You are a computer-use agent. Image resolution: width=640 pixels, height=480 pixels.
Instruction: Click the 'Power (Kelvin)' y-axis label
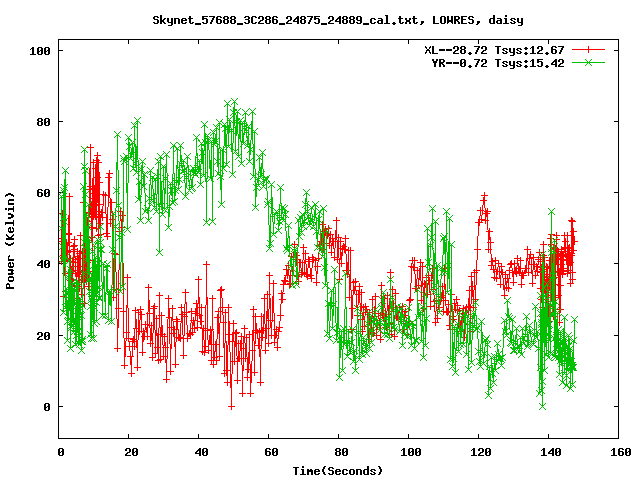click(10, 243)
